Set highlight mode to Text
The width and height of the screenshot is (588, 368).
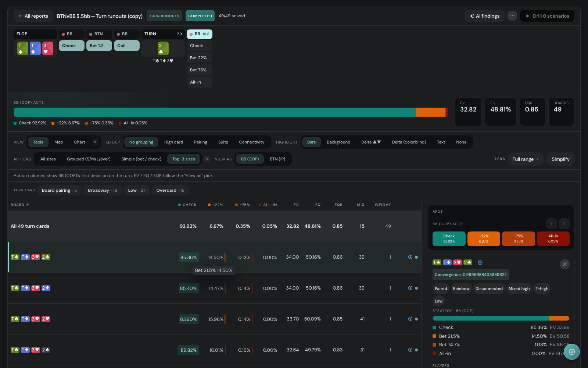[x=441, y=142]
